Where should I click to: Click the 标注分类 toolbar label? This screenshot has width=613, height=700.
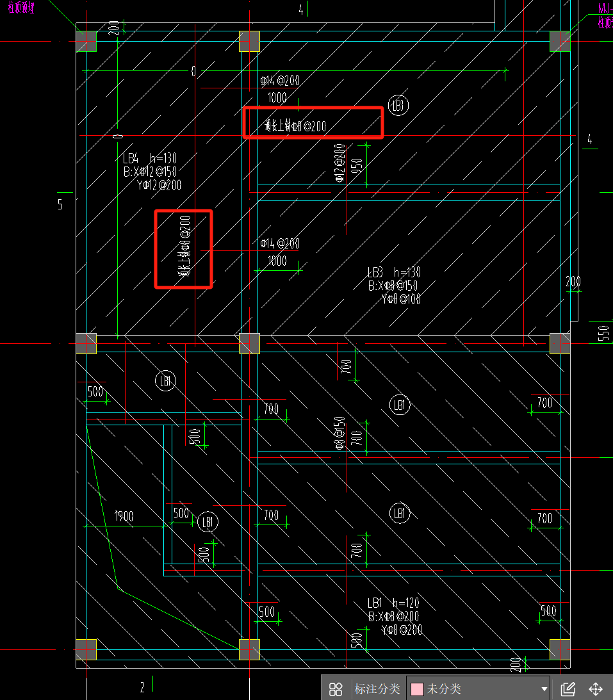click(377, 689)
